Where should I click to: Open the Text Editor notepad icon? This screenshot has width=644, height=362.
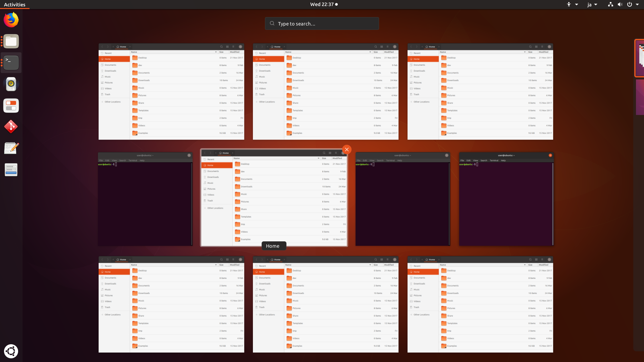coord(11,148)
